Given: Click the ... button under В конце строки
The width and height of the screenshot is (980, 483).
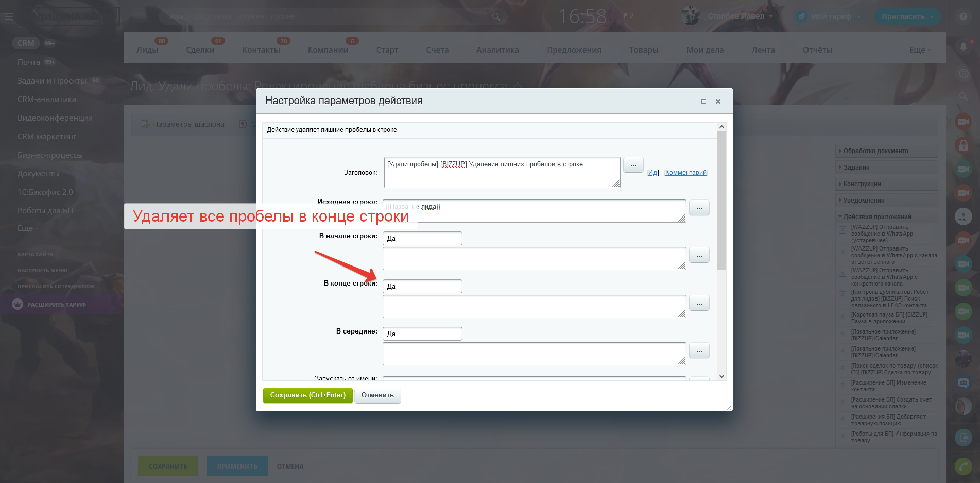Looking at the screenshot, I should pyautogui.click(x=699, y=303).
